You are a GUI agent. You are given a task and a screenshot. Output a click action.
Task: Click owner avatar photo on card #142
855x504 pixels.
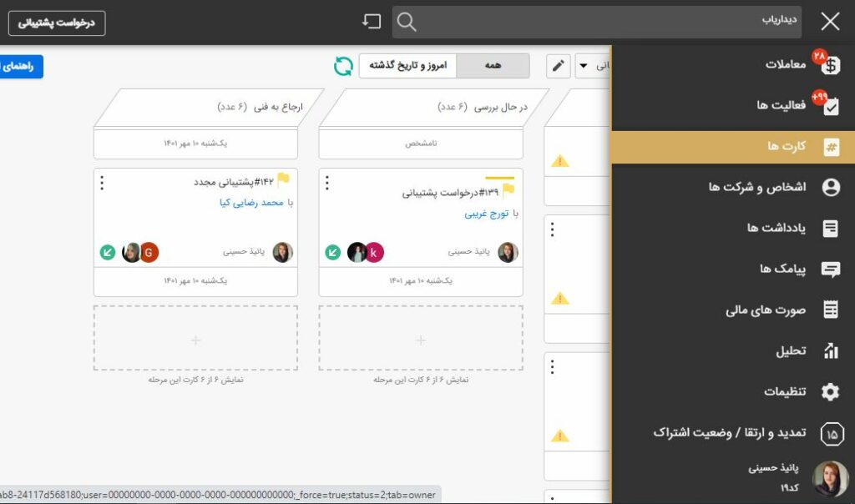(282, 252)
